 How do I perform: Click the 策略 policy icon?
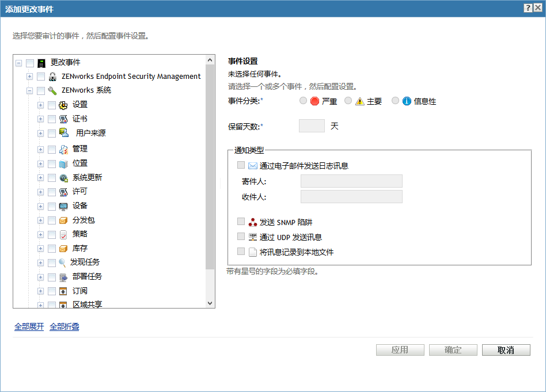(x=63, y=235)
